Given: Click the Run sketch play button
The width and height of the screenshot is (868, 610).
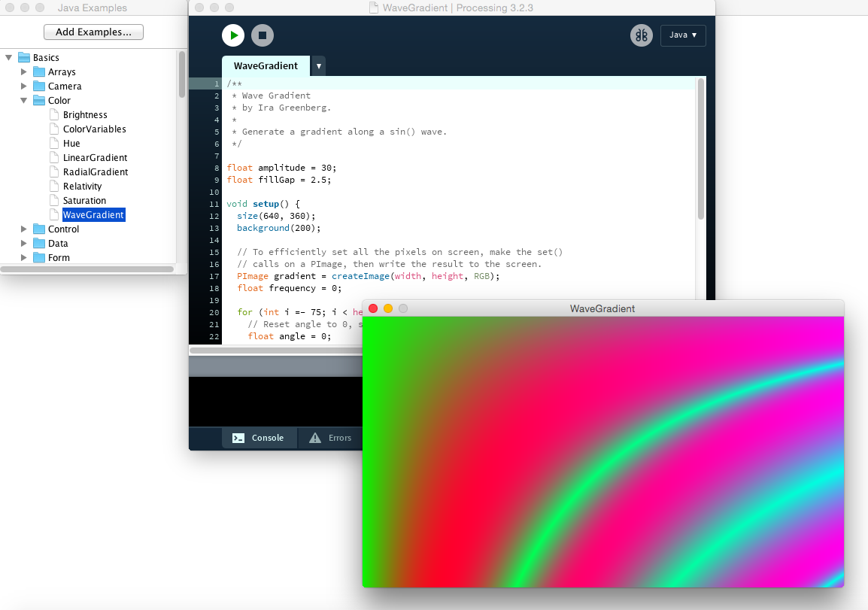Looking at the screenshot, I should tap(233, 35).
